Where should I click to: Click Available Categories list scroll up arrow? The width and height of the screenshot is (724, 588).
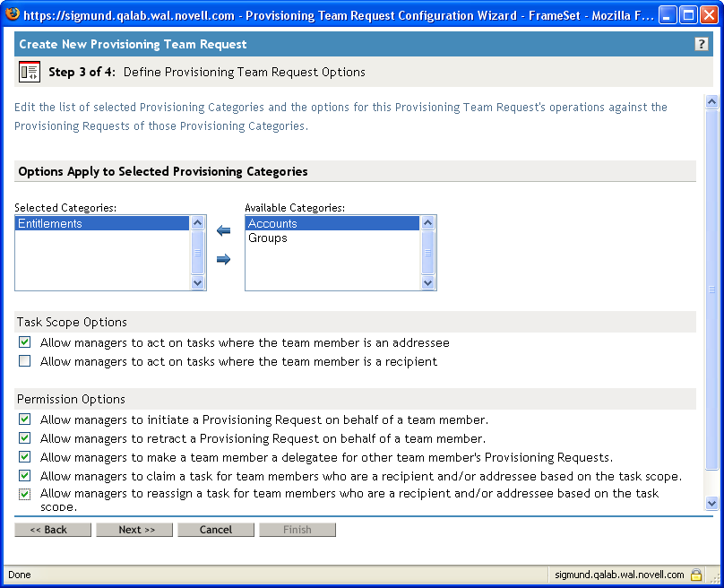pos(428,223)
